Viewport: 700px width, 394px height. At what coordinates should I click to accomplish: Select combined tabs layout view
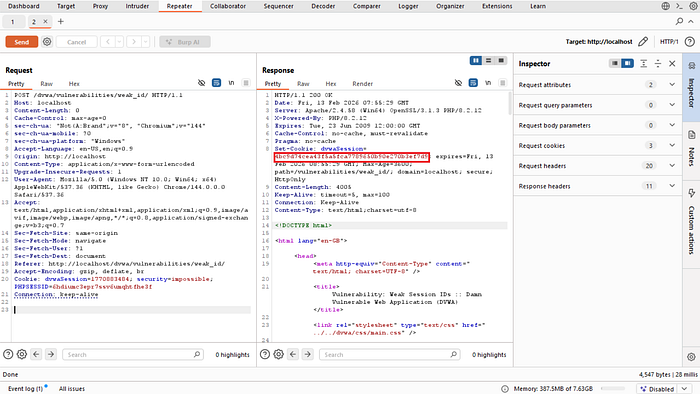[501, 61]
